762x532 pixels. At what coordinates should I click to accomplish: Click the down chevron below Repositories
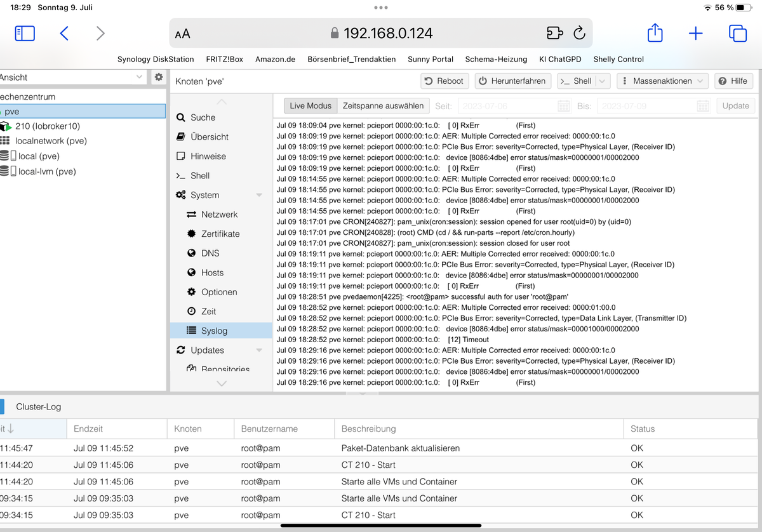point(221,383)
